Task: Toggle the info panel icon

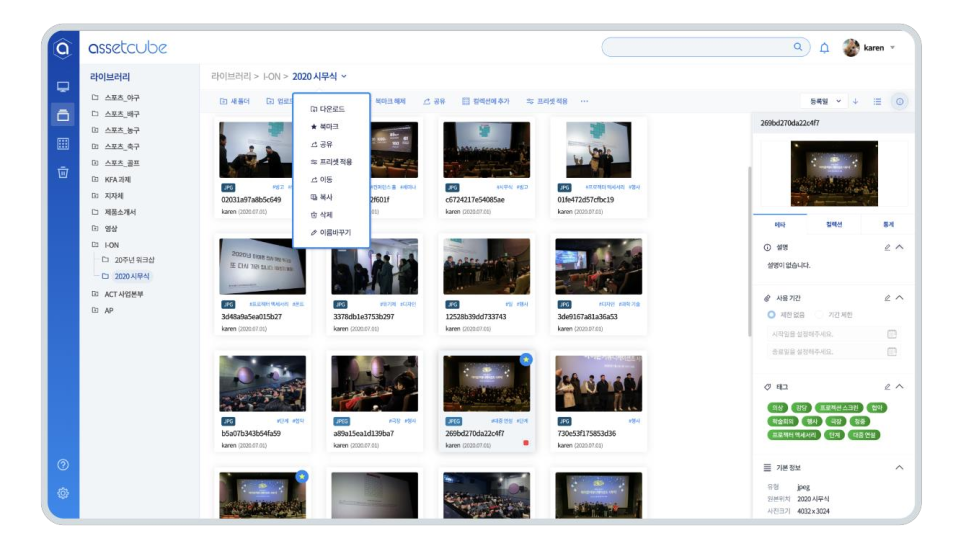Action: coord(899,101)
